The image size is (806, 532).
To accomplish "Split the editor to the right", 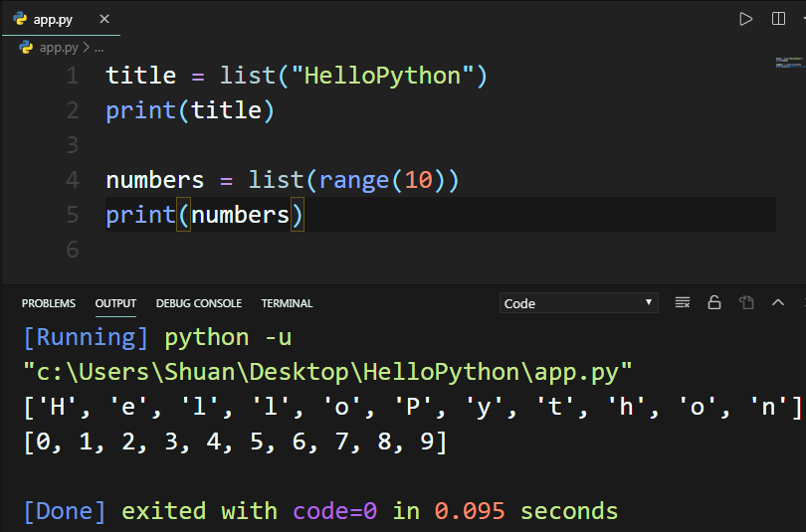I will tap(778, 19).
